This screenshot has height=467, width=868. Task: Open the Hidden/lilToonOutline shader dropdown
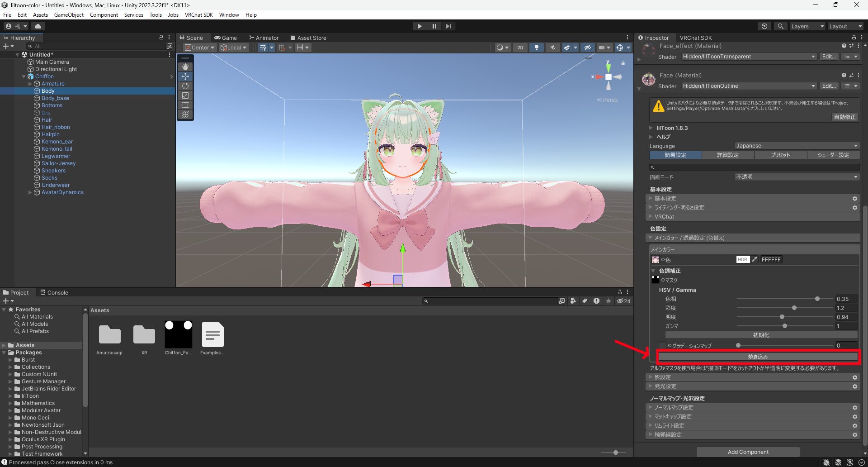pyautogui.click(x=748, y=86)
